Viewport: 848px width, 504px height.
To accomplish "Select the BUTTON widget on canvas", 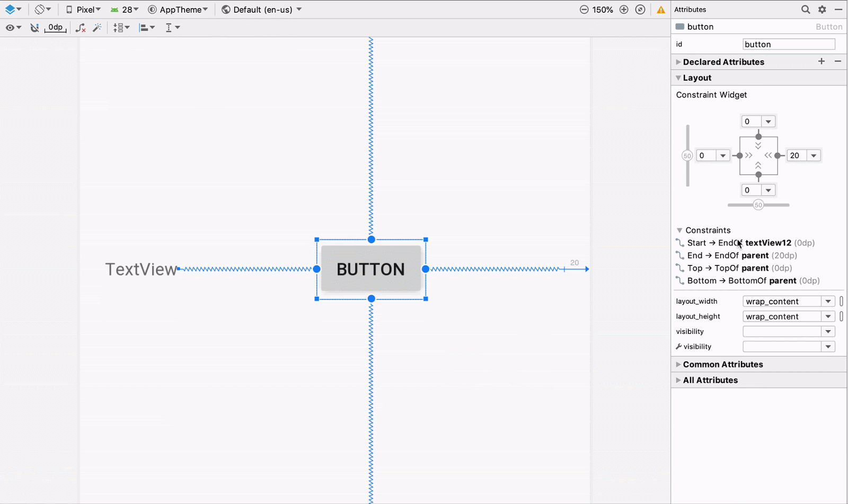I will pos(371,269).
